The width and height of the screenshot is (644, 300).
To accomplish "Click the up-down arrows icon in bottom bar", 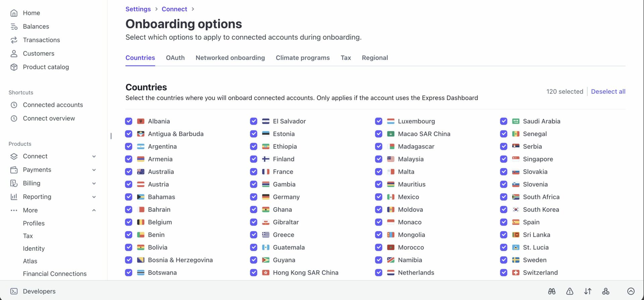I will [x=588, y=291].
